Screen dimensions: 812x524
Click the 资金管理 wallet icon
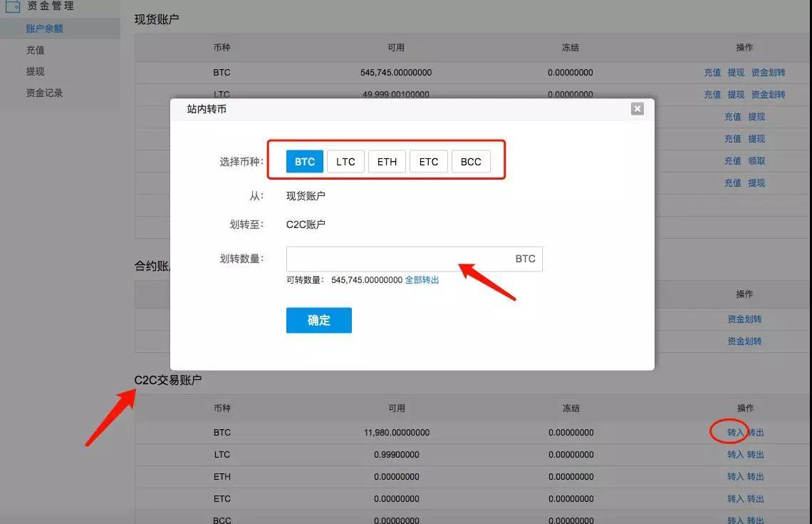coord(13,6)
